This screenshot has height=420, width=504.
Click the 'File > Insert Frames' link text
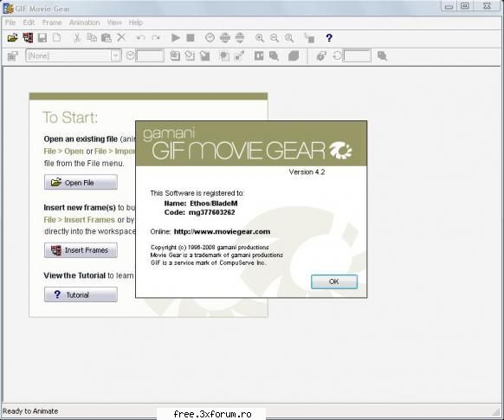79,220
